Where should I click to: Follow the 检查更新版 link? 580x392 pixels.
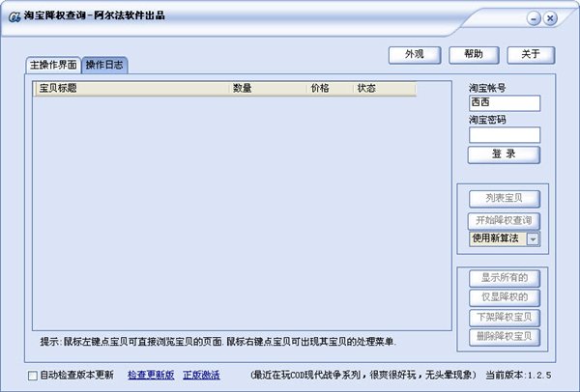(x=151, y=375)
